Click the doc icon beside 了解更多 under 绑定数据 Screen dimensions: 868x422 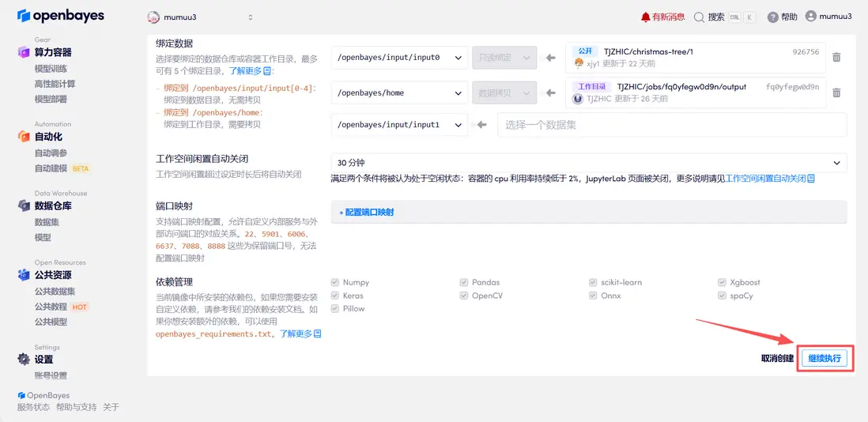267,71
